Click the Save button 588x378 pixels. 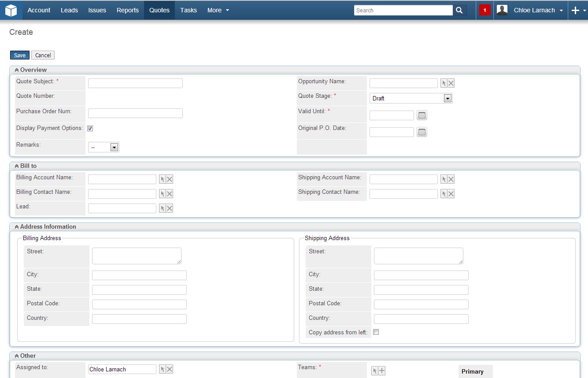pyautogui.click(x=20, y=55)
